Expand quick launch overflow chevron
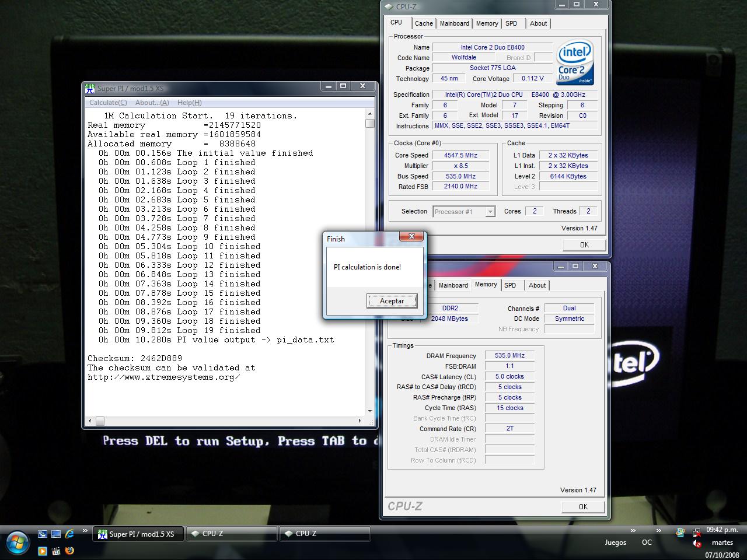The image size is (747, 560). (85, 531)
